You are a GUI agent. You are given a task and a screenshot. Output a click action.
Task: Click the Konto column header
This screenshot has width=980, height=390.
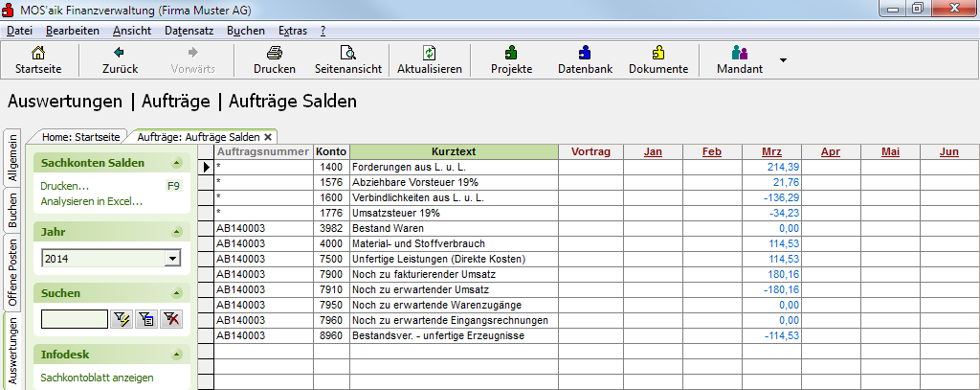[331, 151]
